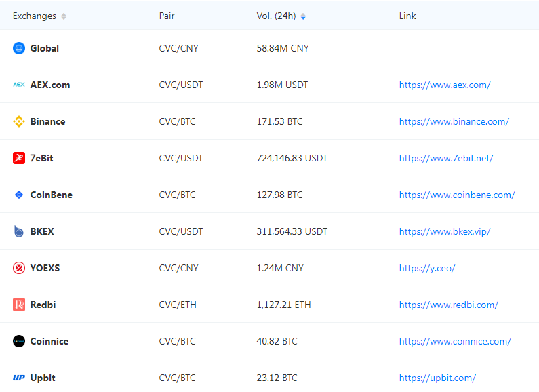Open the https://www.binance.com/ link
The height and width of the screenshot is (392, 539).
click(454, 121)
